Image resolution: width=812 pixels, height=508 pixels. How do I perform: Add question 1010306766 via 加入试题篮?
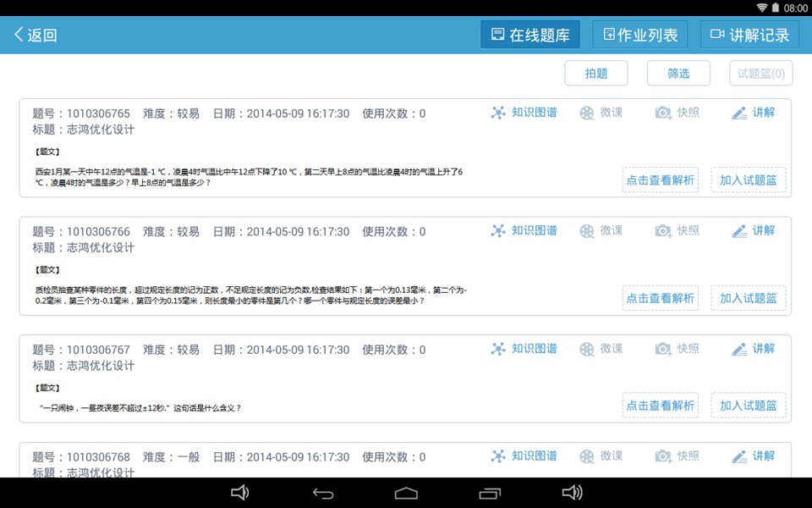tap(749, 298)
